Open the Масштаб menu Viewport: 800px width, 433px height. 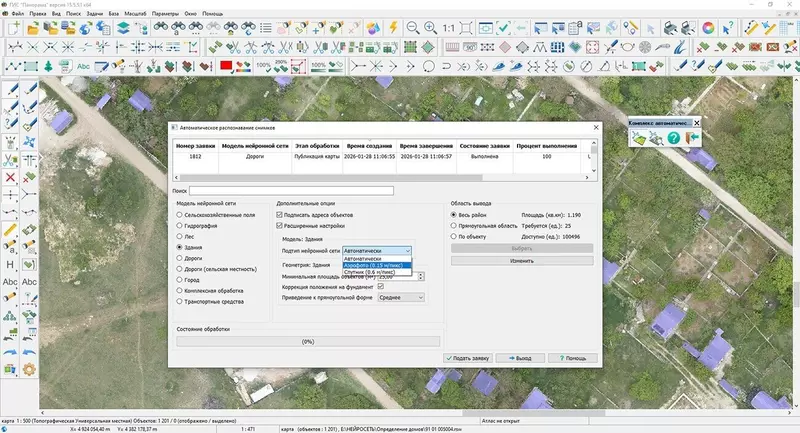point(136,15)
